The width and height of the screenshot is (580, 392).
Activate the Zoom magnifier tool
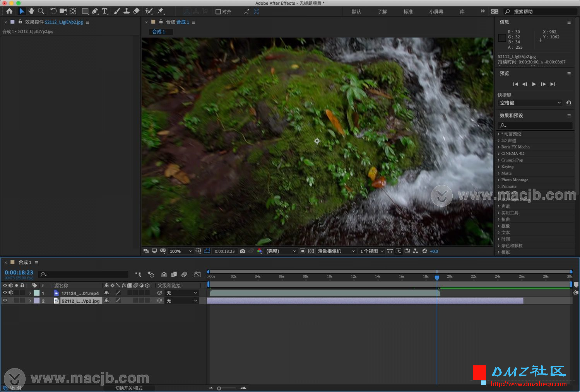(x=41, y=11)
